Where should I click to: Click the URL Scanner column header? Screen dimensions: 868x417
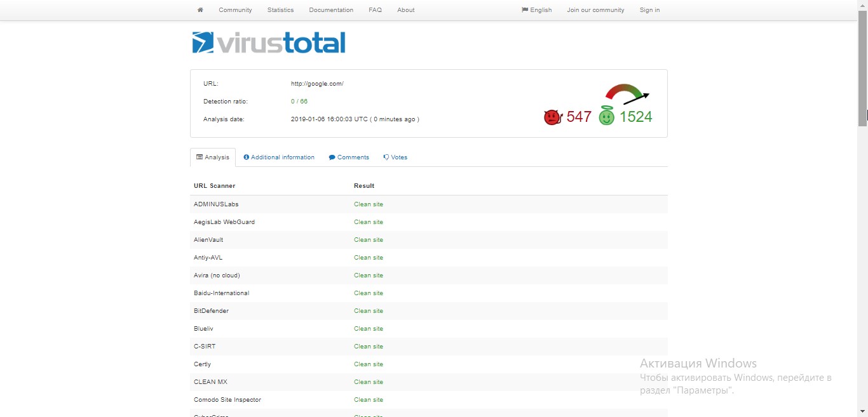pyautogui.click(x=214, y=186)
